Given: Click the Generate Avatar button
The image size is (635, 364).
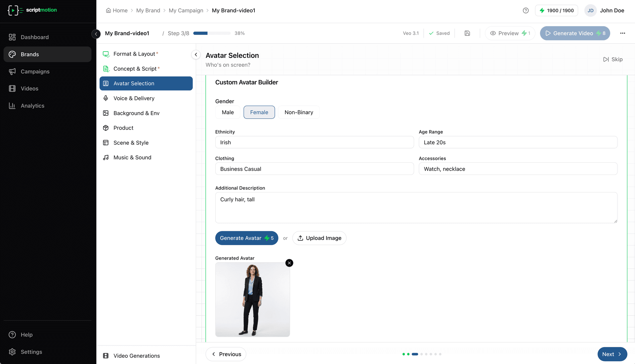Looking at the screenshot, I should pos(246,238).
